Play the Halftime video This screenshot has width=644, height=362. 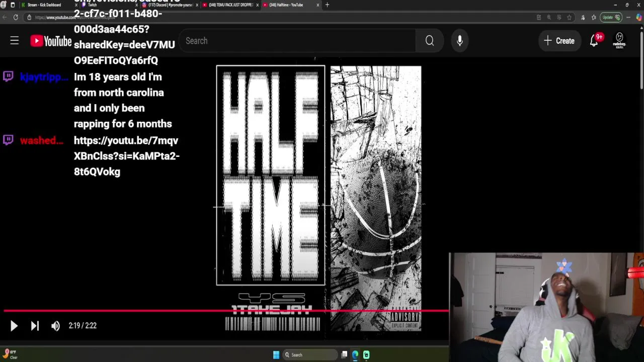point(14,326)
